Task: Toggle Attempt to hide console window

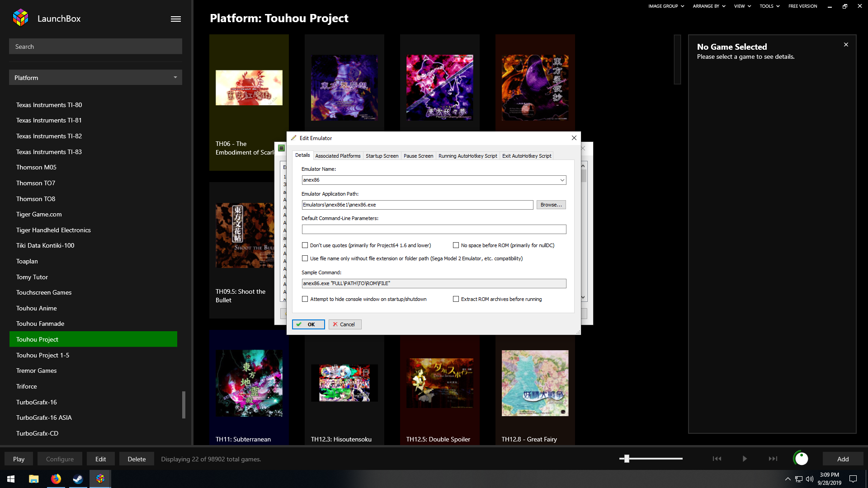Action: pyautogui.click(x=305, y=299)
